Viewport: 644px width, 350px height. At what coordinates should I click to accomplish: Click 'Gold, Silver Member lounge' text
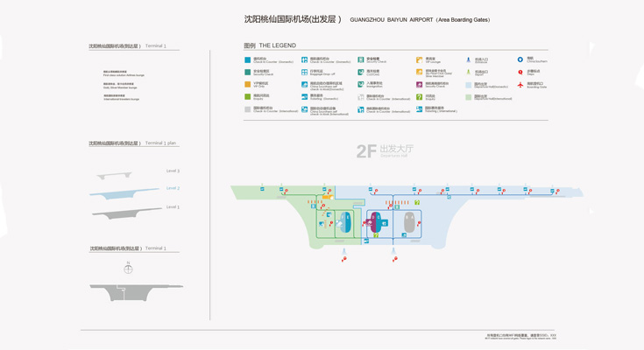pyautogui.click(x=120, y=87)
